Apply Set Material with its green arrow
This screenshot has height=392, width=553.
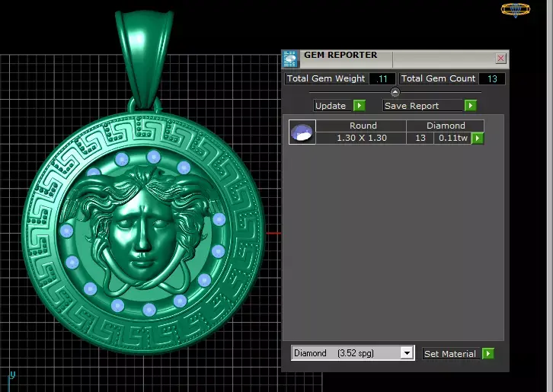487,353
